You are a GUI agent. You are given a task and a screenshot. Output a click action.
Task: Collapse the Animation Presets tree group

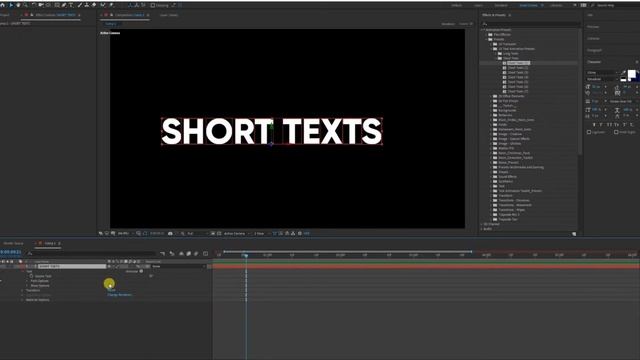pyautogui.click(x=483, y=30)
